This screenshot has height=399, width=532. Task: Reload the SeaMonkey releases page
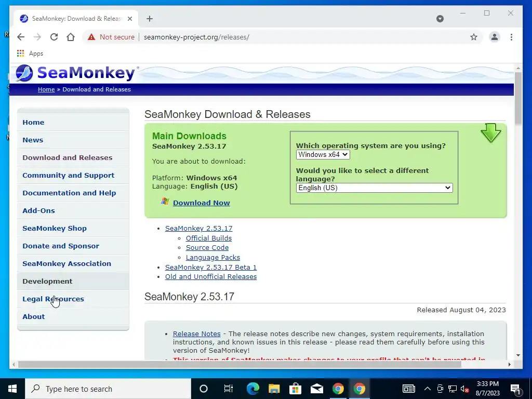pyautogui.click(x=54, y=37)
